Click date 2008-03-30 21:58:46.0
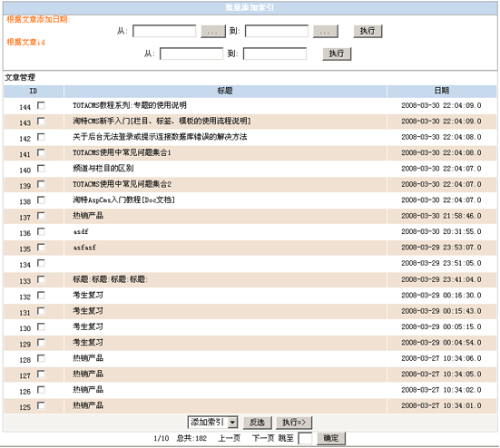The image size is (500, 448). point(441,216)
